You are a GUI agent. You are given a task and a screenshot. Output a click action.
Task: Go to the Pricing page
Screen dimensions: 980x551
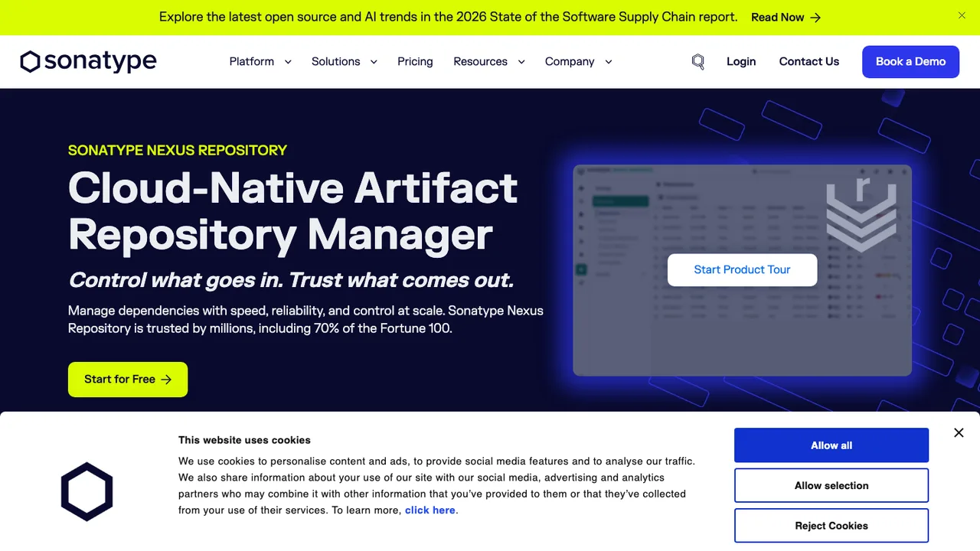(415, 61)
